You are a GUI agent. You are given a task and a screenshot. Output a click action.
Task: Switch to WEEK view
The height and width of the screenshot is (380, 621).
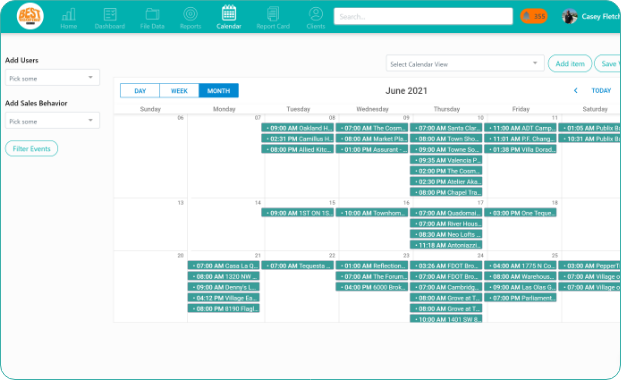[x=179, y=91]
